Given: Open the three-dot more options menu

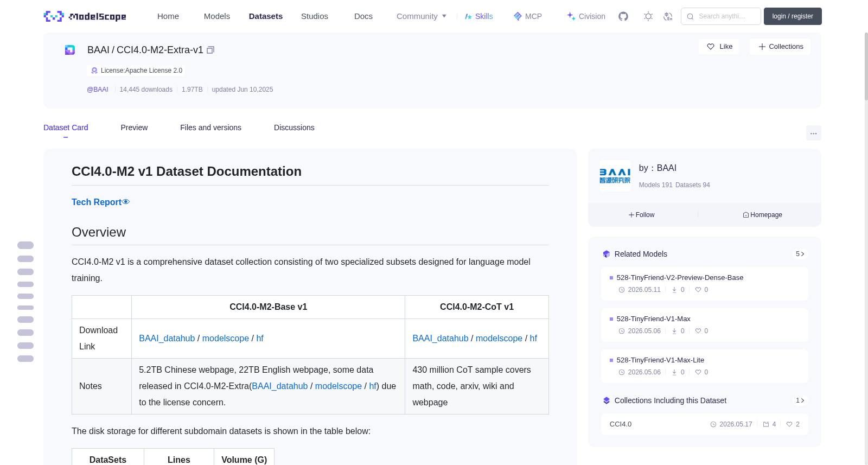Looking at the screenshot, I should pyautogui.click(x=814, y=133).
